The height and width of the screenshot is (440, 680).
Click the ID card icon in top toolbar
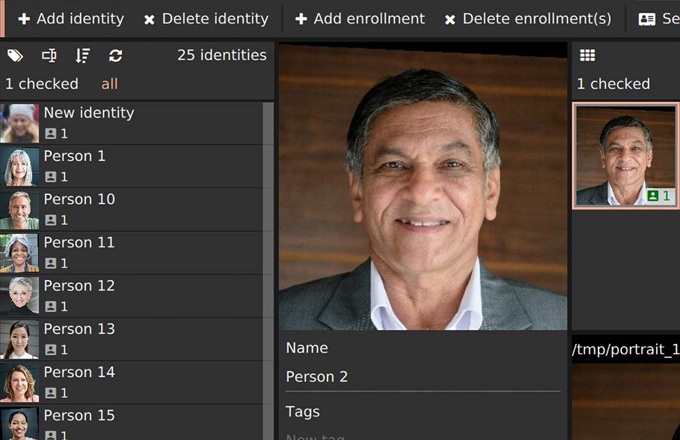click(x=647, y=19)
